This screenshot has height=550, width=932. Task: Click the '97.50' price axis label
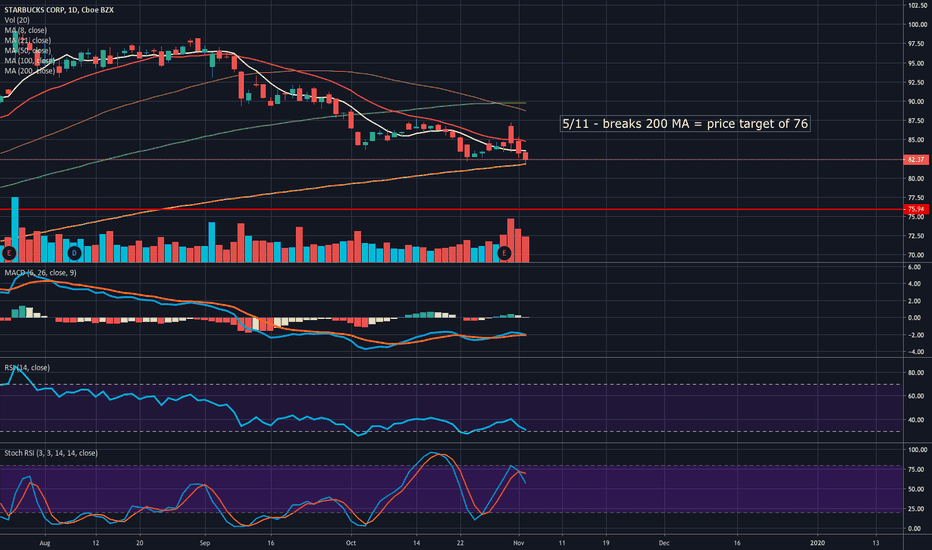tap(917, 44)
